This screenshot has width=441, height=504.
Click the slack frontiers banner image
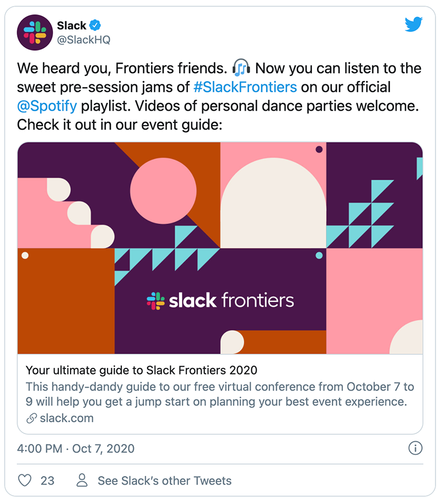tap(220, 248)
